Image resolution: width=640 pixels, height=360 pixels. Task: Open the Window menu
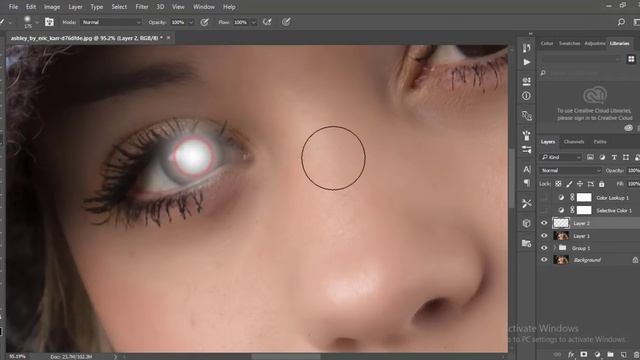click(x=204, y=7)
